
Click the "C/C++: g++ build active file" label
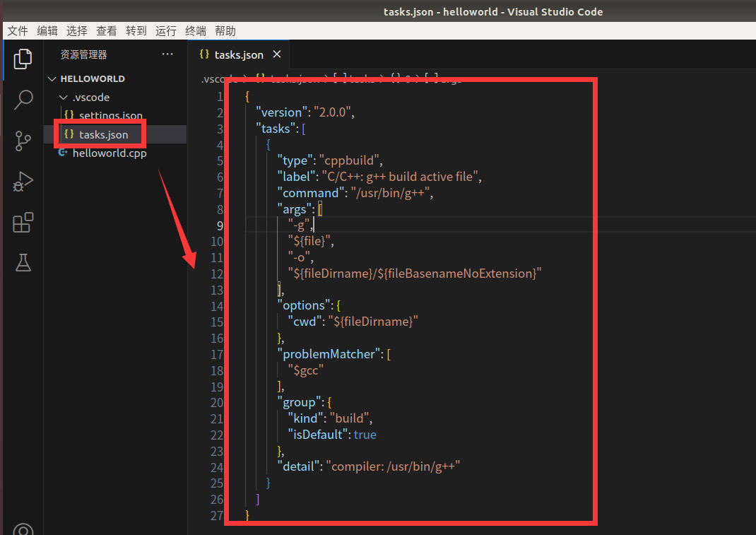point(400,177)
